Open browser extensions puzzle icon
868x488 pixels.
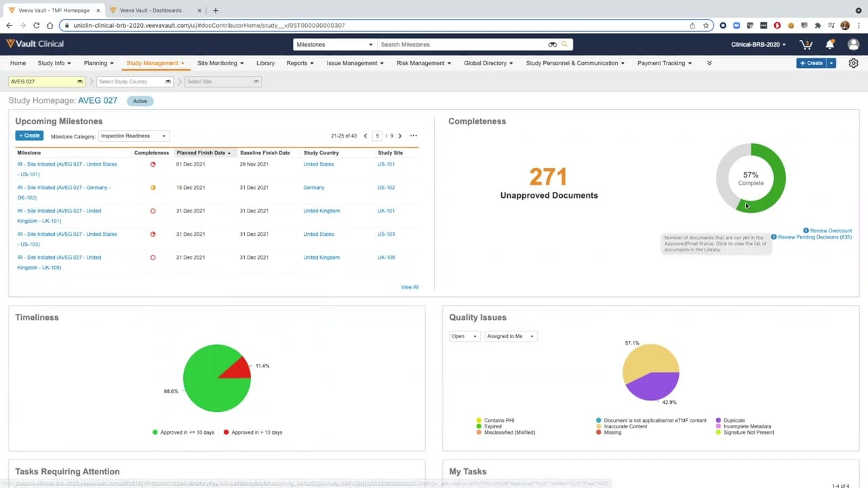coord(818,25)
